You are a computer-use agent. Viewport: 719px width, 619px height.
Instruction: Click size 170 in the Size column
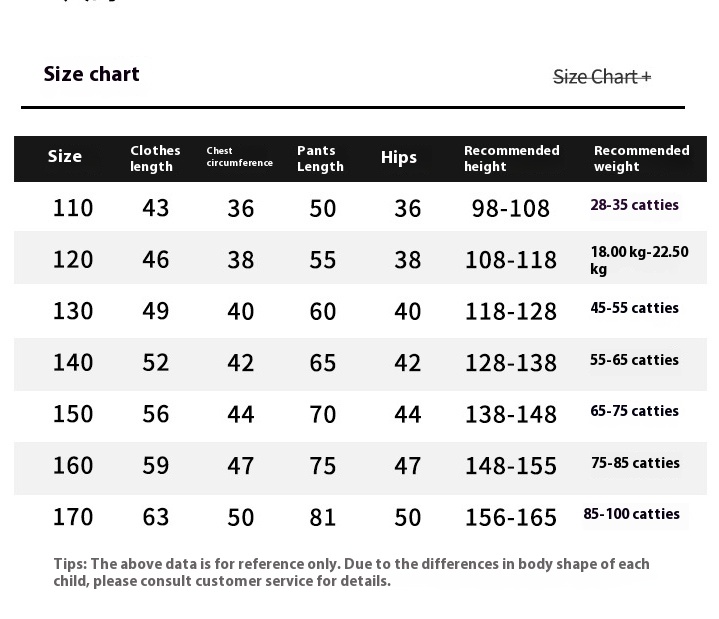pyautogui.click(x=73, y=517)
